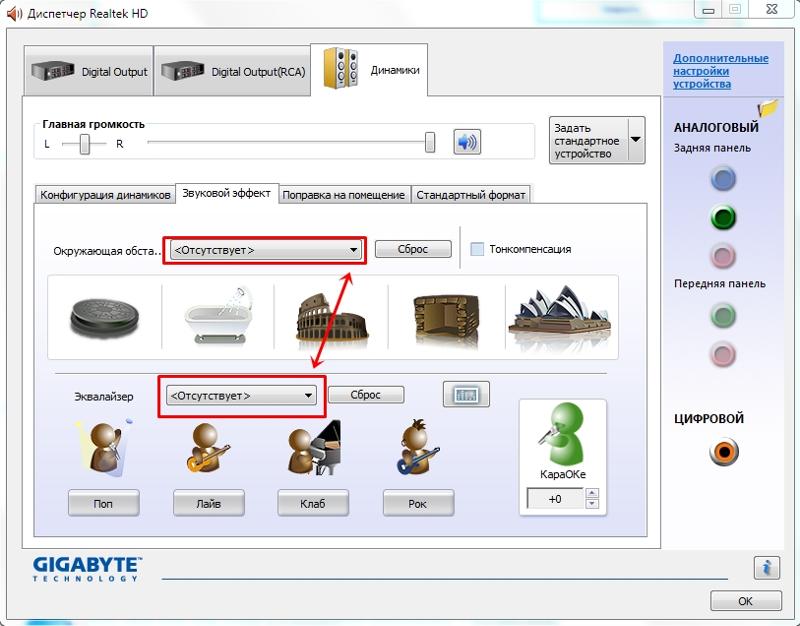Open the information button near OK
The width and height of the screenshot is (800, 626).
coord(766,567)
